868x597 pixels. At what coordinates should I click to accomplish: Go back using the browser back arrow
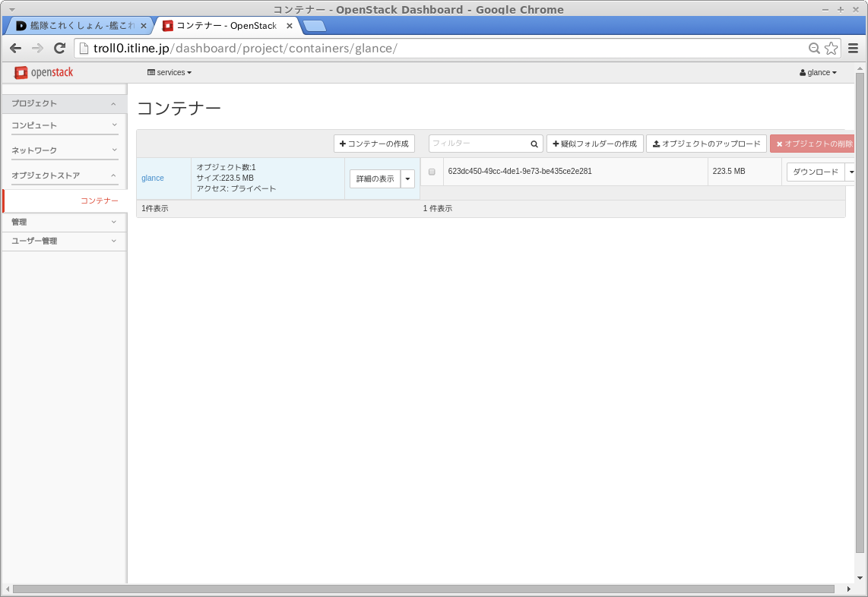(x=15, y=49)
